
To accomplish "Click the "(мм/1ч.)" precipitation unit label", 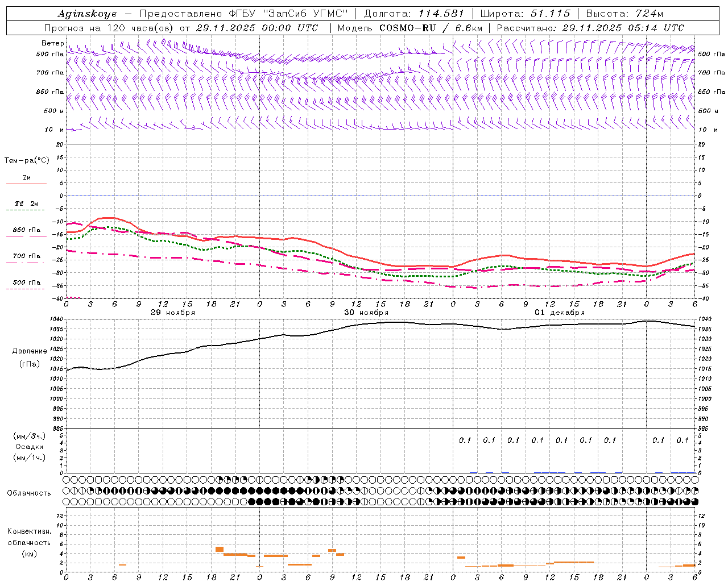I will tap(30, 458).
